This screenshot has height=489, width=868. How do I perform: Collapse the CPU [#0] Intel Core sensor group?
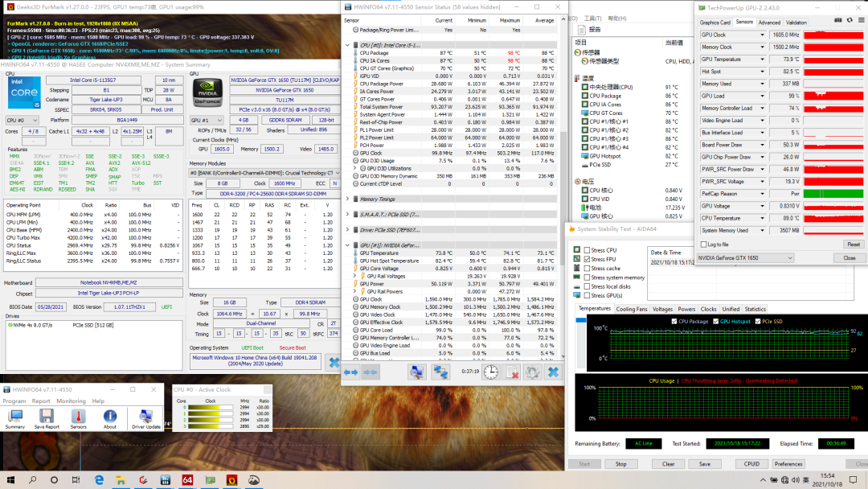(348, 45)
